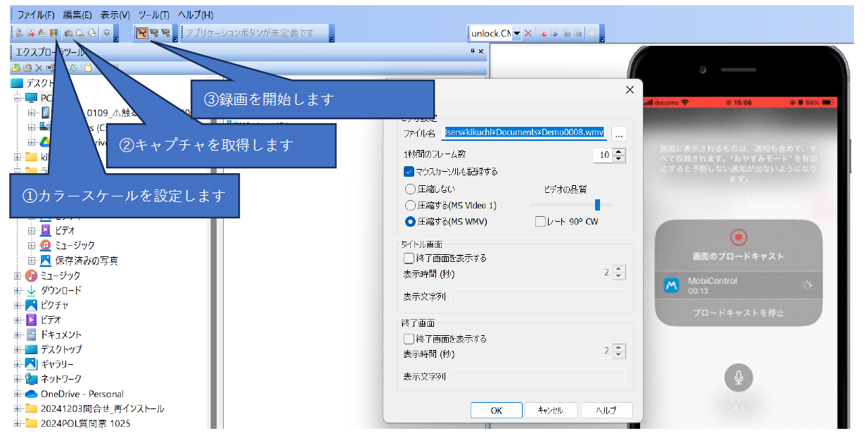The width and height of the screenshot is (868, 438).
Task: Click the document icon right of camera icon
Action: click(x=80, y=33)
